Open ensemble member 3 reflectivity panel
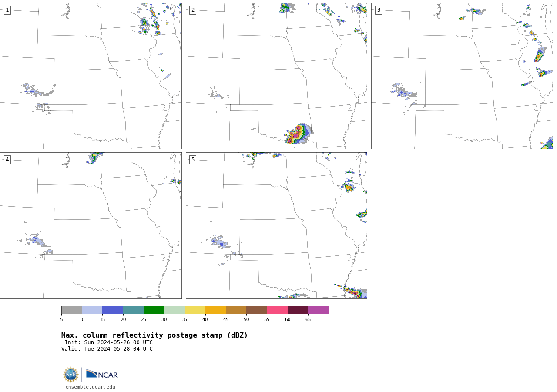This screenshot has height=392, width=557. [462, 76]
